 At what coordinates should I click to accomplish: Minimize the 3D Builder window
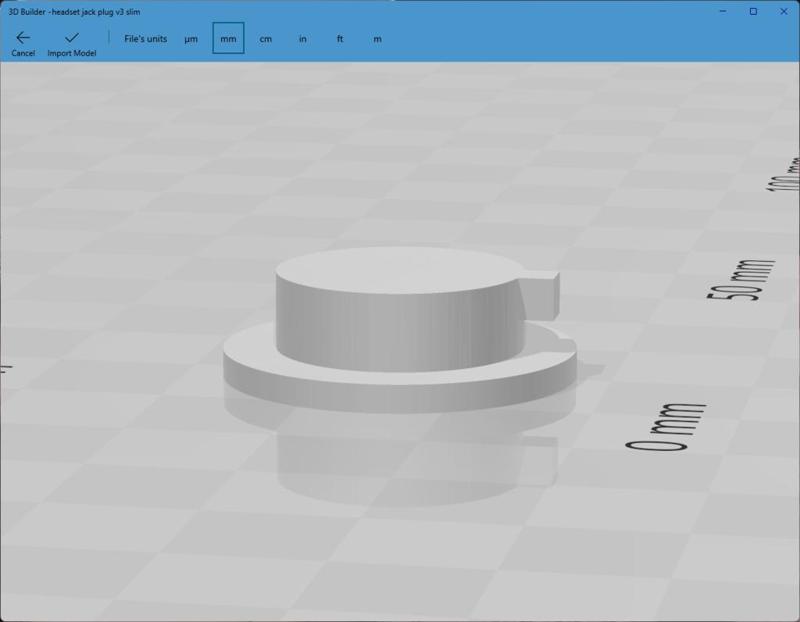tap(723, 11)
